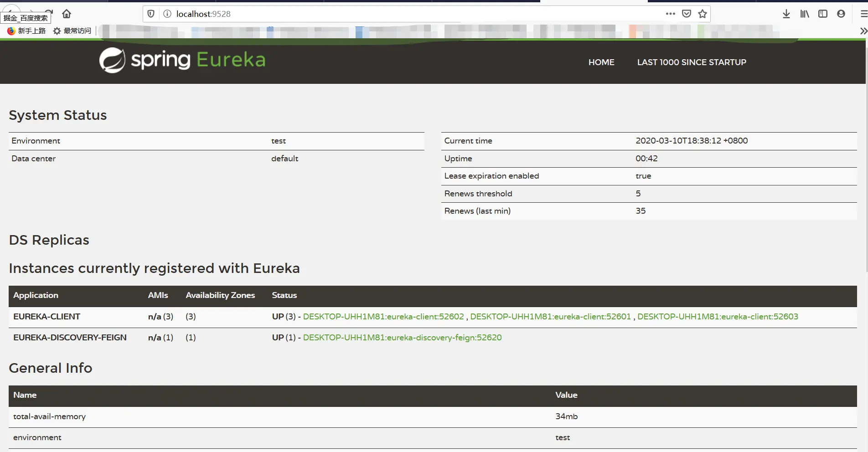This screenshot has width=868, height=452.
Task: Click the General Info heading
Action: [51, 368]
